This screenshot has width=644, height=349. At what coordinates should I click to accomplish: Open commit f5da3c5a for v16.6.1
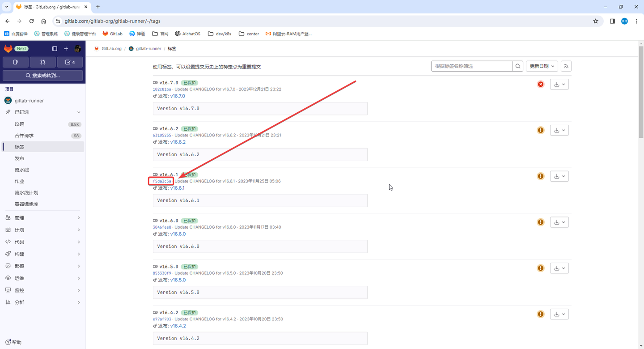click(161, 181)
